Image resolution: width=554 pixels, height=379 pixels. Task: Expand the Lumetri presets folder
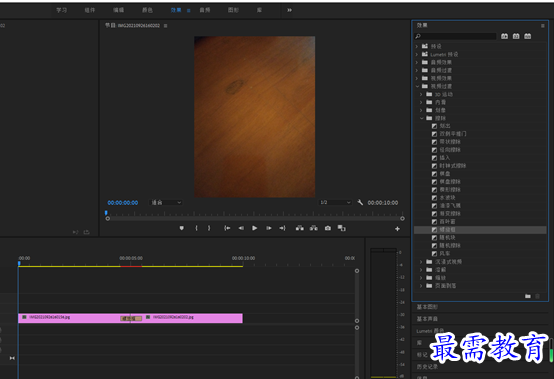[x=417, y=54]
